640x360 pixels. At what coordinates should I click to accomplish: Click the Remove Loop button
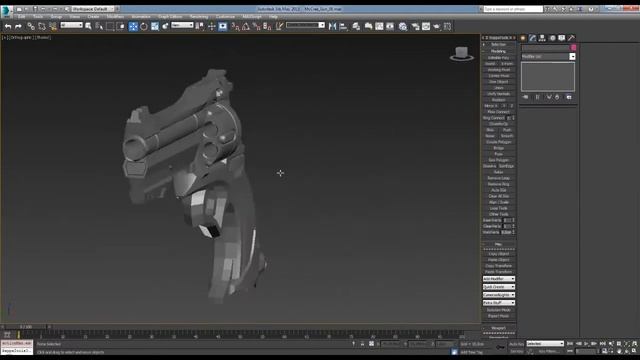click(x=499, y=178)
